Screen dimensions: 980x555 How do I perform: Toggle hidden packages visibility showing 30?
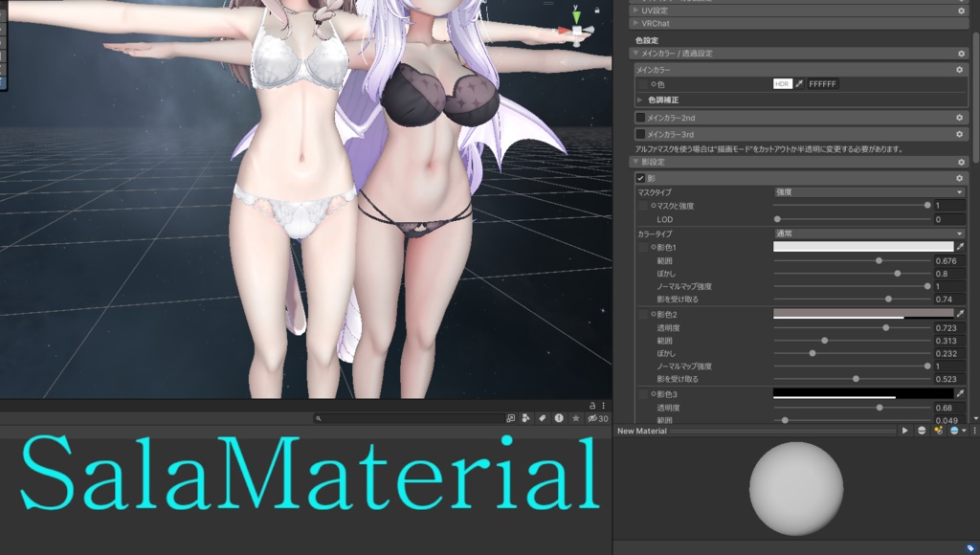point(597,418)
